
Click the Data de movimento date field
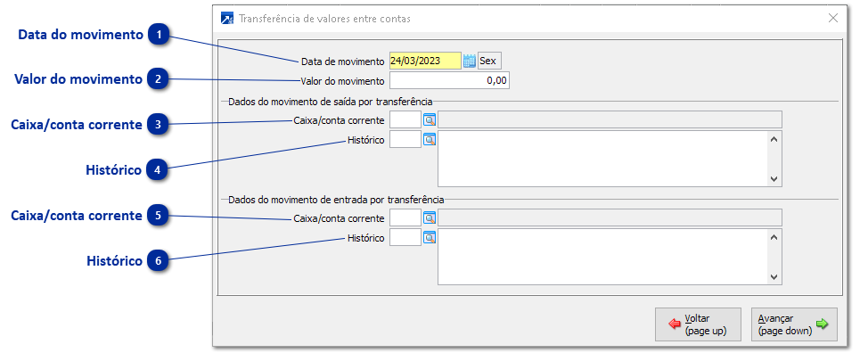(425, 61)
